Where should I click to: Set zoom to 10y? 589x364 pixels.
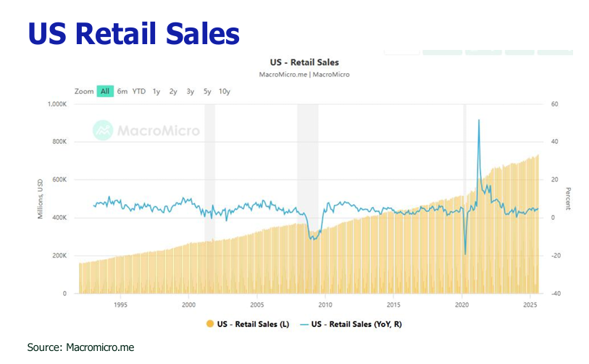pos(225,91)
